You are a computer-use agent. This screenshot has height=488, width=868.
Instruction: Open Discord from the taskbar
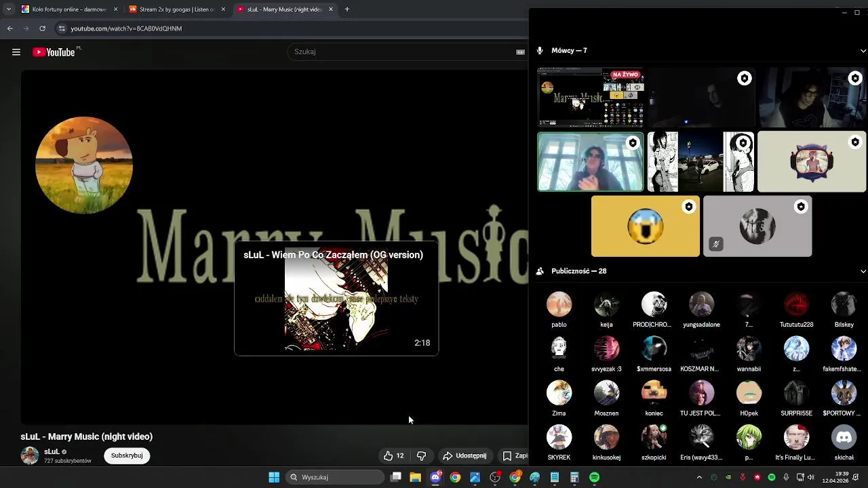[x=435, y=477]
